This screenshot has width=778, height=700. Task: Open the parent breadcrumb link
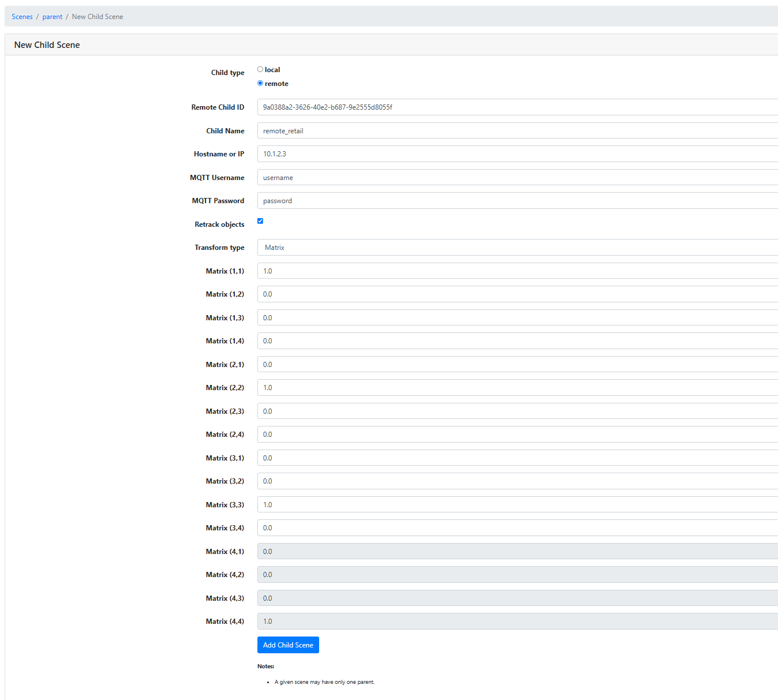(52, 17)
